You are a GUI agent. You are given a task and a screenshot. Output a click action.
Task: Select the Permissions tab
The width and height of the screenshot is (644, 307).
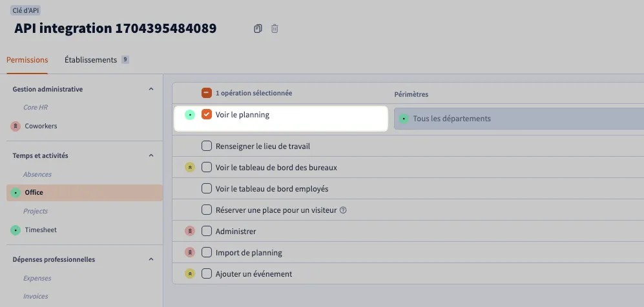point(27,60)
